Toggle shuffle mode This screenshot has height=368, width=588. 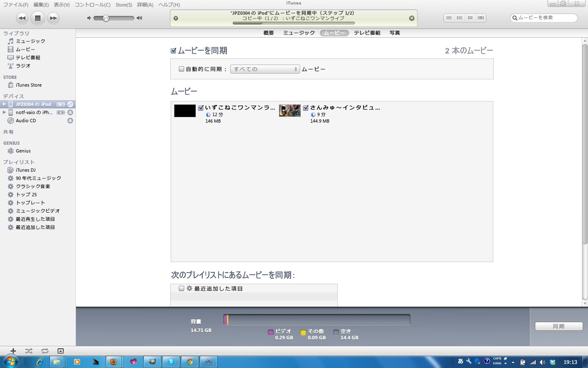point(29,351)
